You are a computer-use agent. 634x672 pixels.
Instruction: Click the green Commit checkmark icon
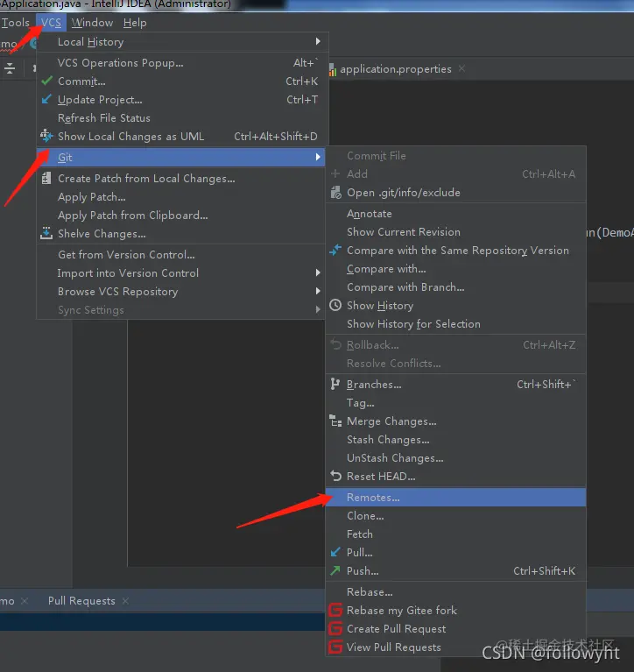coord(47,81)
